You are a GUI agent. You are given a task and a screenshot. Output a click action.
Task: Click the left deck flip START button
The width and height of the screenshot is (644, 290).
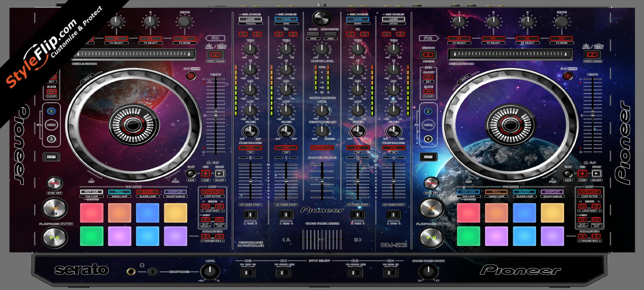(x=220, y=173)
